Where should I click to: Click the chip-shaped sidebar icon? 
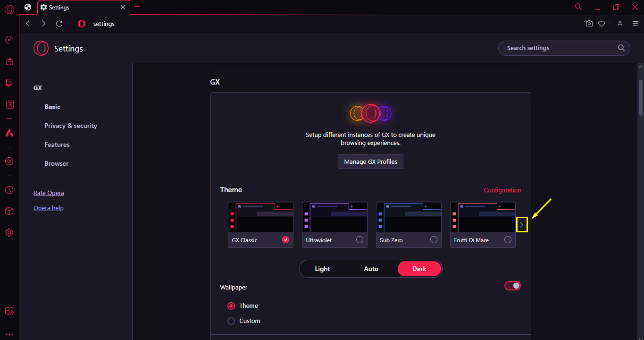9,104
